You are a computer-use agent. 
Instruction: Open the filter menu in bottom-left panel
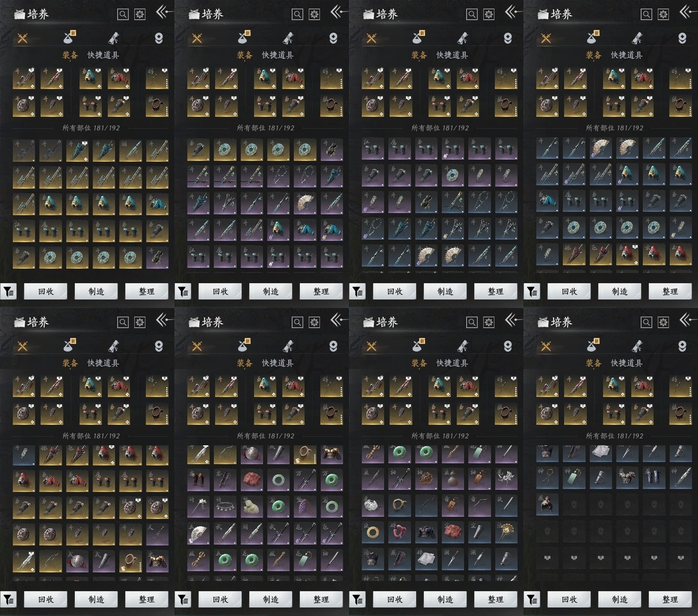pyautogui.click(x=9, y=600)
